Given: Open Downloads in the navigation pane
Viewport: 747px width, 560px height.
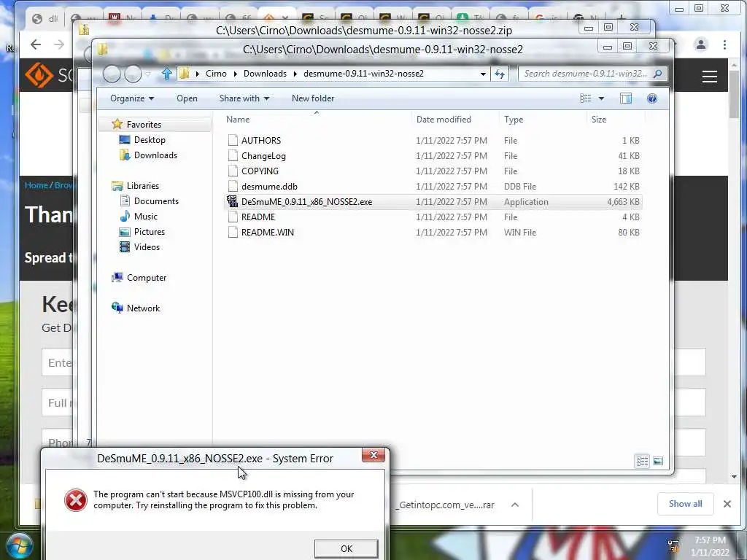Looking at the screenshot, I should coord(155,155).
